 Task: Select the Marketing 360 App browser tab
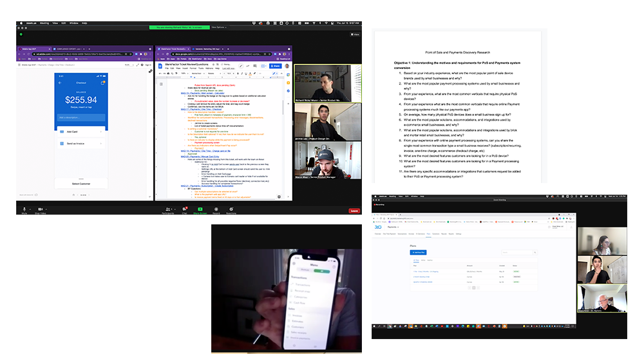click(x=208, y=49)
